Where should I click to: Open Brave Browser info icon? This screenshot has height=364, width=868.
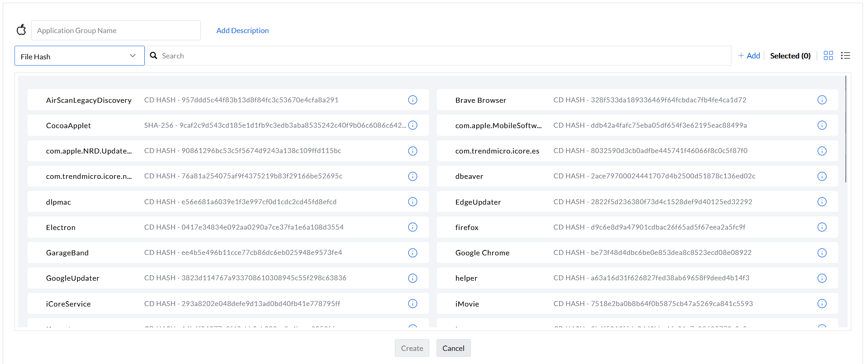pos(822,100)
